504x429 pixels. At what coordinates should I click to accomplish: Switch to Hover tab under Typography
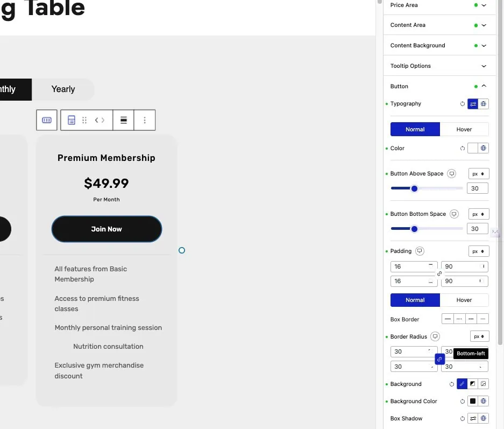(464, 129)
